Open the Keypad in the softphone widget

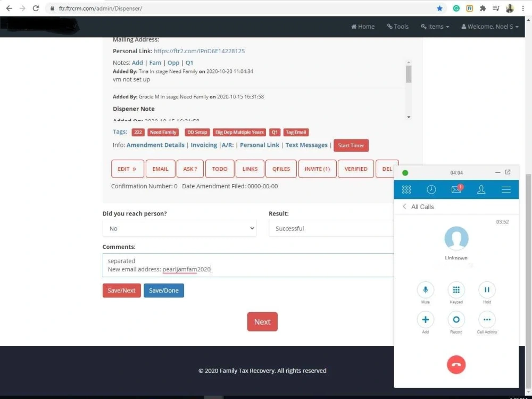[x=456, y=290]
